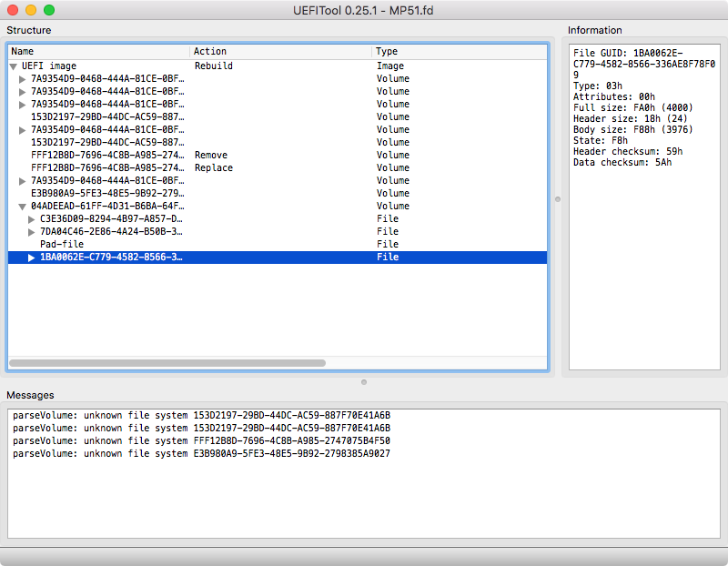Click the Rebuild action of UEFI image
Viewport: 728px width, 566px height.
click(214, 66)
